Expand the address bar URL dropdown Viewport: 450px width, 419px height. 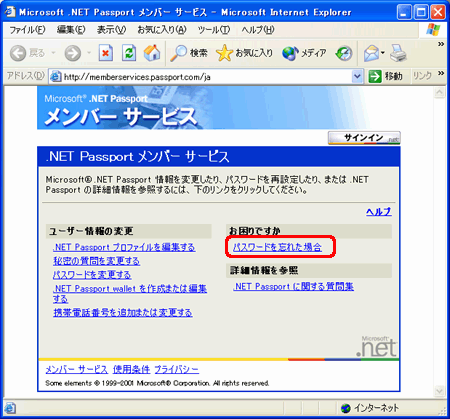[x=357, y=76]
